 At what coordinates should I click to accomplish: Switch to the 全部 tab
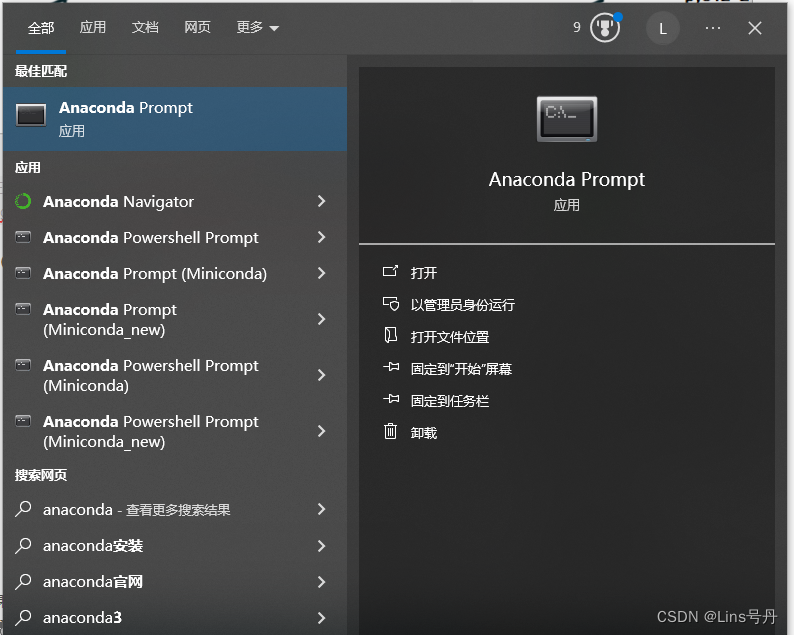(x=41, y=28)
